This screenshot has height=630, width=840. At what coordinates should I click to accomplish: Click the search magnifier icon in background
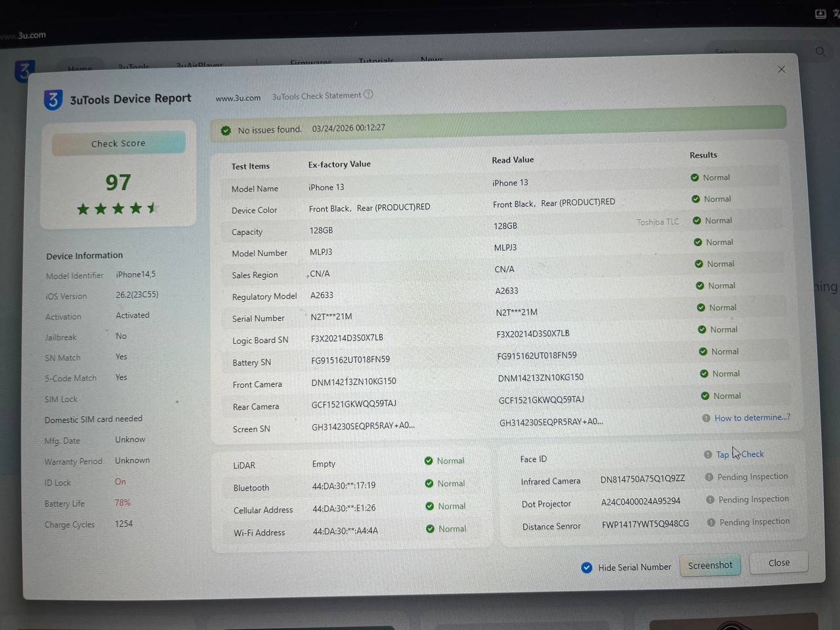820,51
